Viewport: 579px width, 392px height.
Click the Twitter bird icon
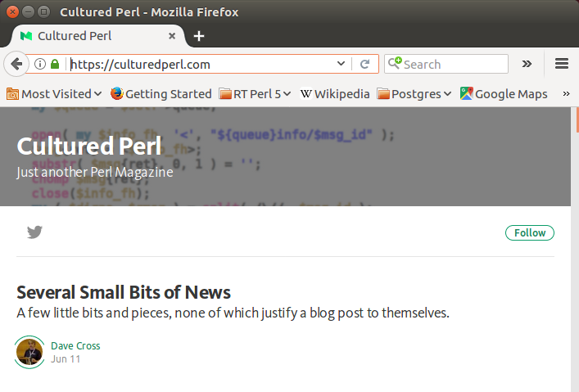(34, 232)
